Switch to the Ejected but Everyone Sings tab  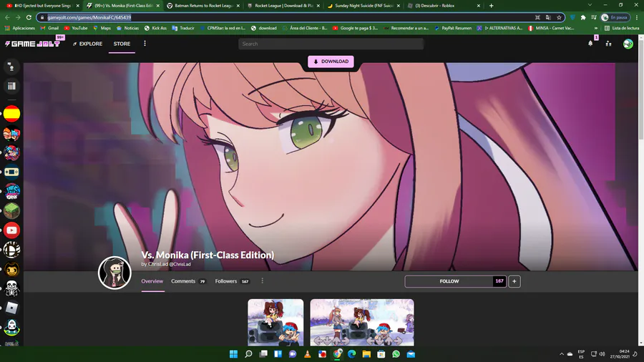tap(43, 6)
